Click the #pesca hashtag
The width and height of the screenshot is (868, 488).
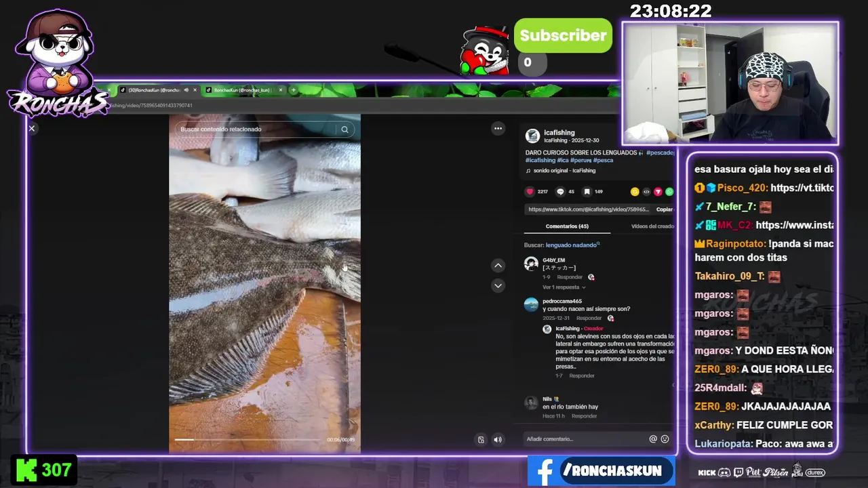(x=604, y=160)
